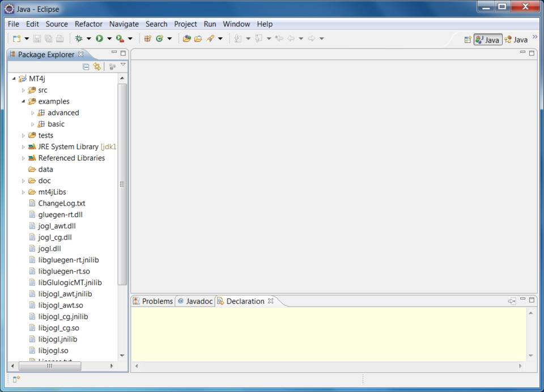Image resolution: width=544 pixels, height=392 pixels.
Task: Click the New Java Package icon
Action: point(148,39)
